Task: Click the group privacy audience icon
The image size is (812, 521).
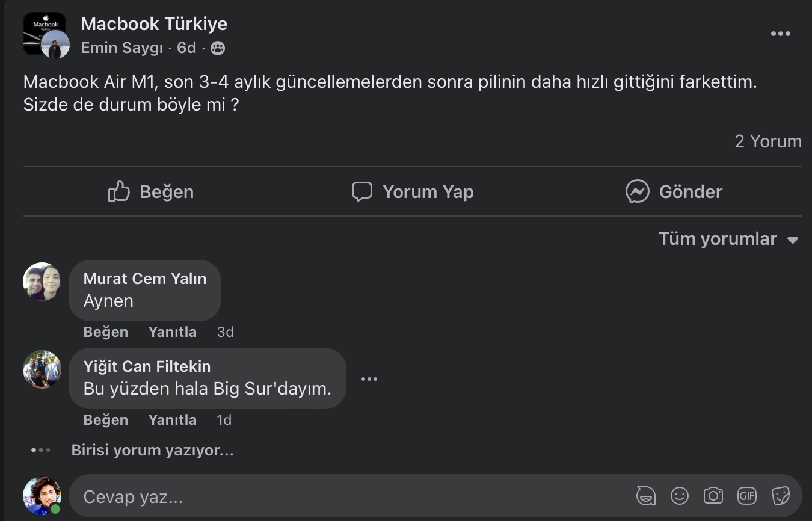Action: pos(218,48)
